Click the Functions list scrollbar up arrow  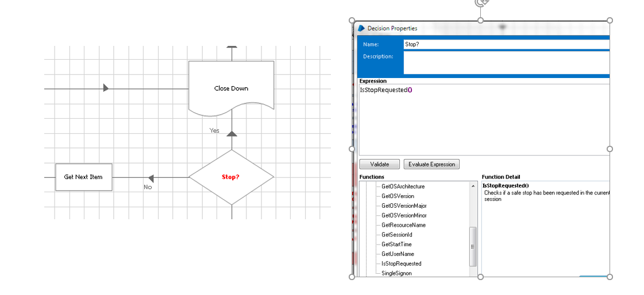click(x=473, y=187)
